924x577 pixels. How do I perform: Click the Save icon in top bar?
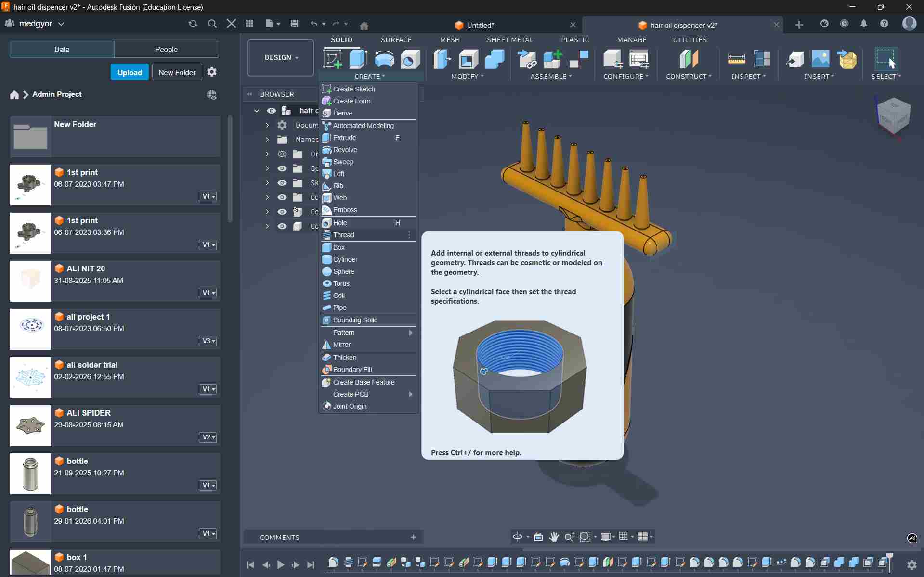click(x=295, y=24)
